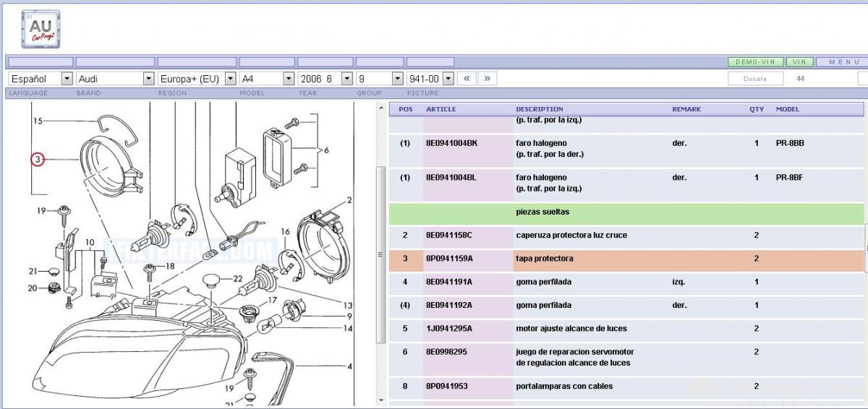The width and height of the screenshot is (868, 409).
Task: Select article 8E0941004BK
Action: click(x=451, y=143)
